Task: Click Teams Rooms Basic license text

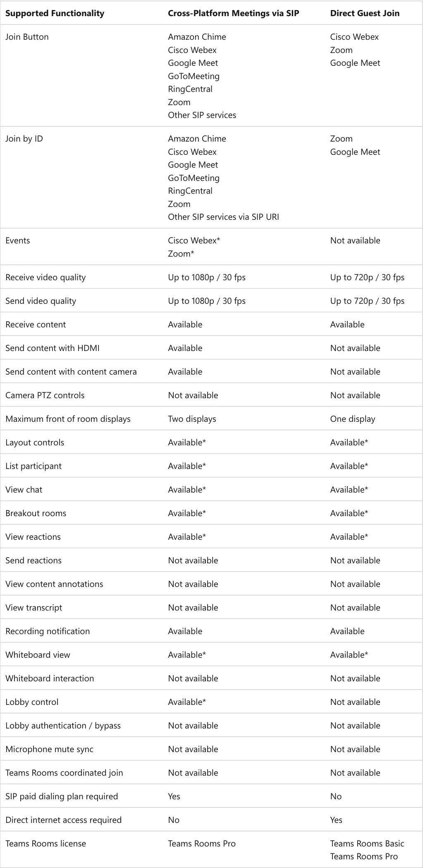Action: [x=367, y=844]
